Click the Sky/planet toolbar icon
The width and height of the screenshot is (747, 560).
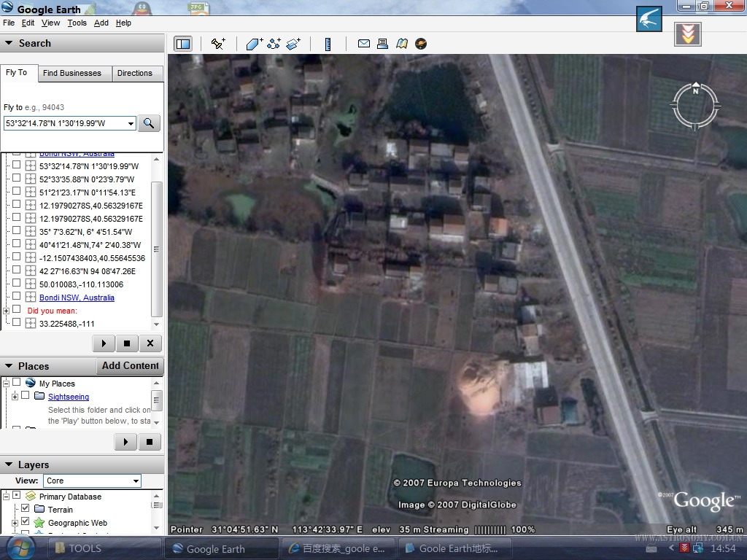click(421, 44)
